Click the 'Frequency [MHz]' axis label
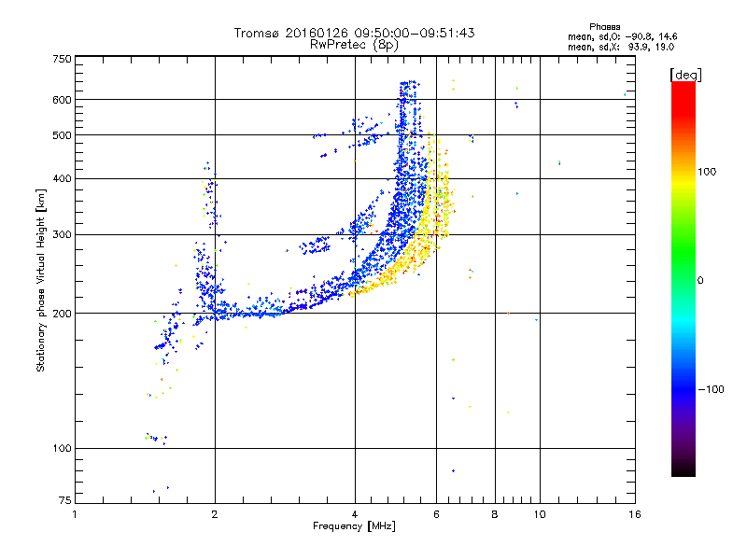747x560 pixels. pyautogui.click(x=355, y=526)
